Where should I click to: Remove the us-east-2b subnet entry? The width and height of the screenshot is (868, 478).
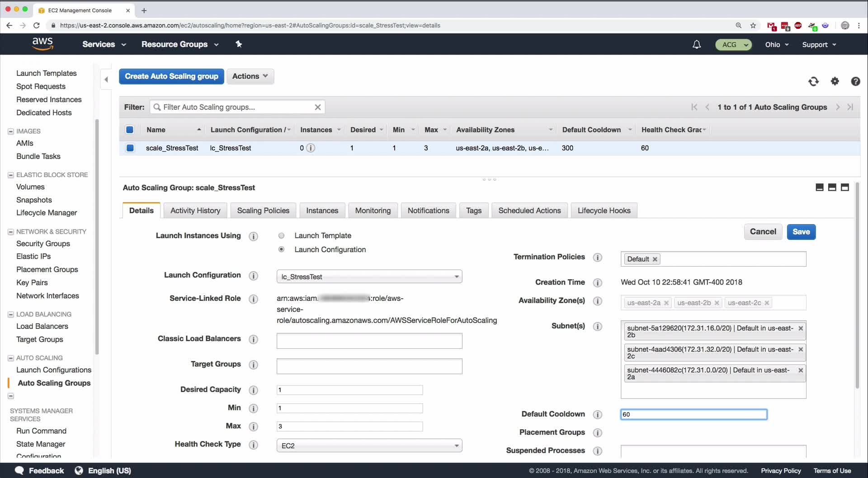801,328
